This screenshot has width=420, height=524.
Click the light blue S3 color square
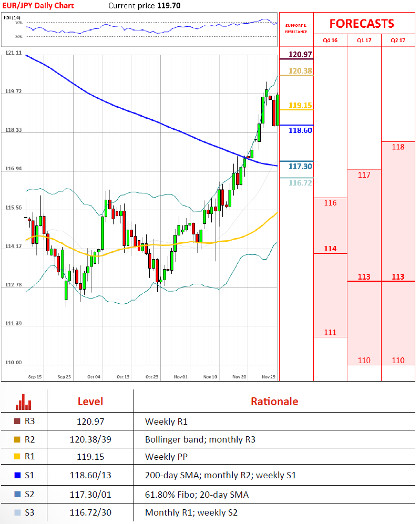18,512
